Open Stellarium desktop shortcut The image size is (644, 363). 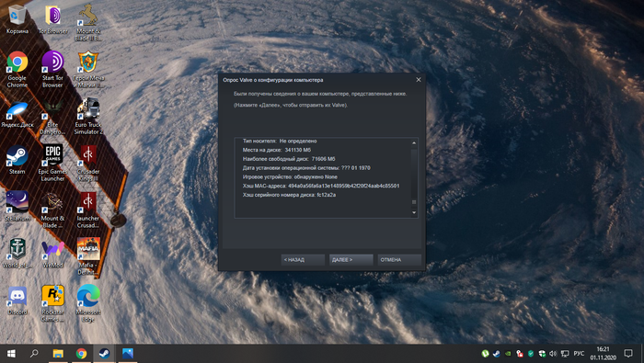click(x=17, y=207)
